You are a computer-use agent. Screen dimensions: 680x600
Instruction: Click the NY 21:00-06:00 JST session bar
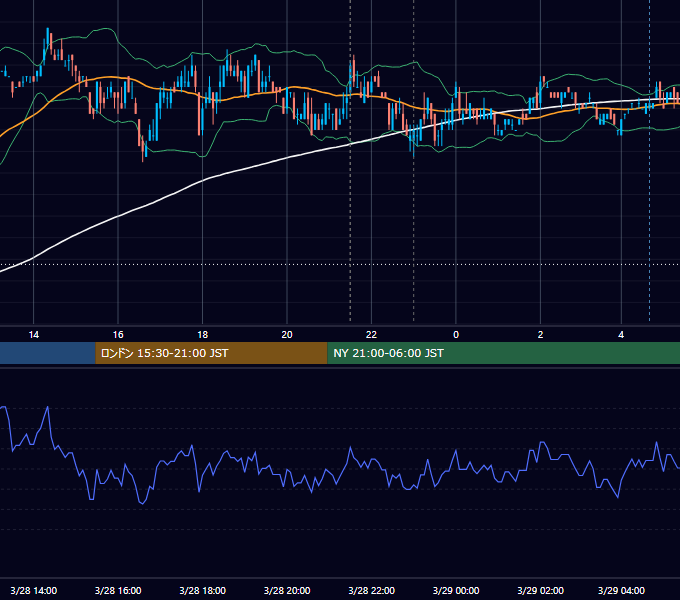pyautogui.click(x=503, y=353)
